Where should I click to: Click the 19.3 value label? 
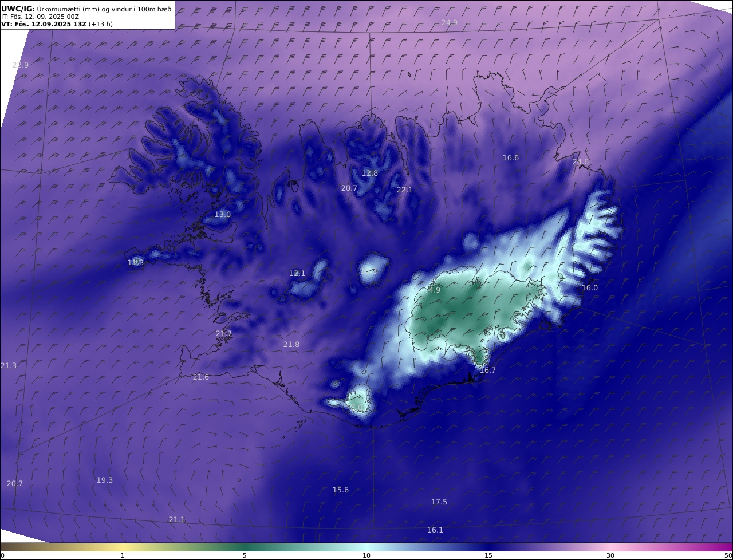[x=105, y=480]
